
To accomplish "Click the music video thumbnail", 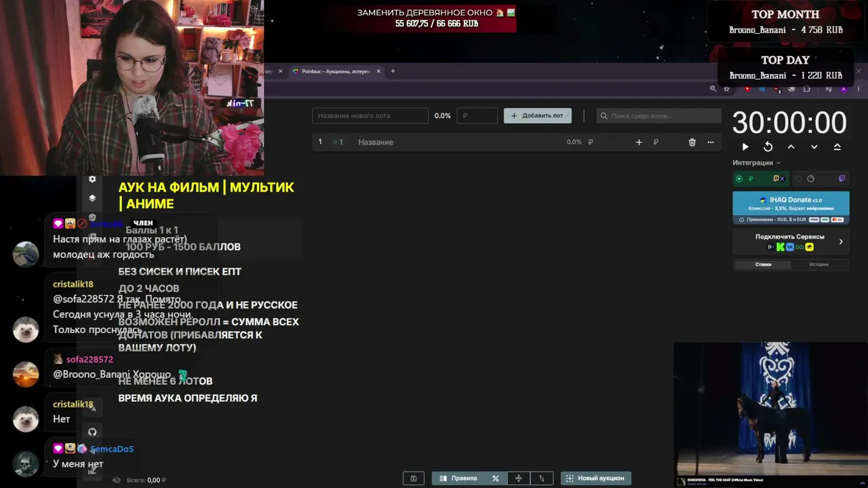I will pos(771,413).
